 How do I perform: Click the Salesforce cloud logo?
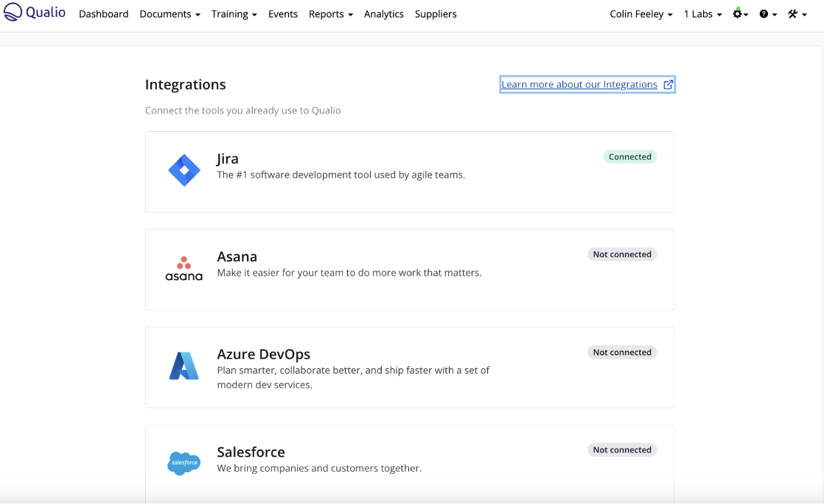click(x=184, y=463)
